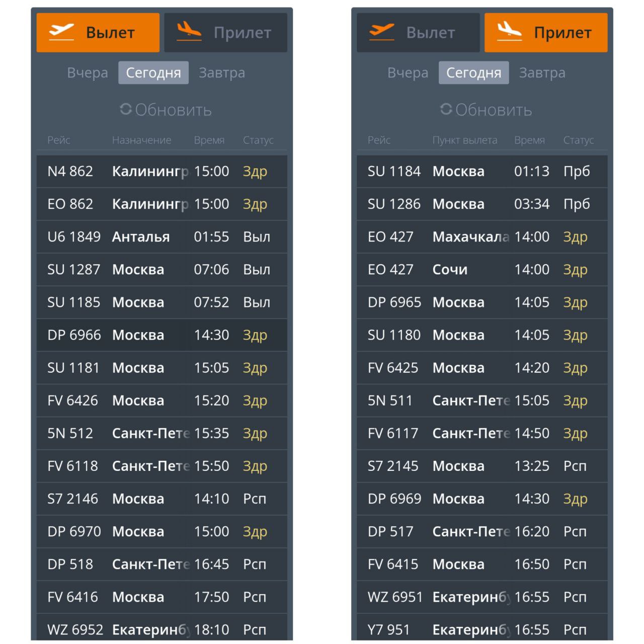Select departure flight N4 862 to Калининград
644x644 pixels.
click(162, 172)
